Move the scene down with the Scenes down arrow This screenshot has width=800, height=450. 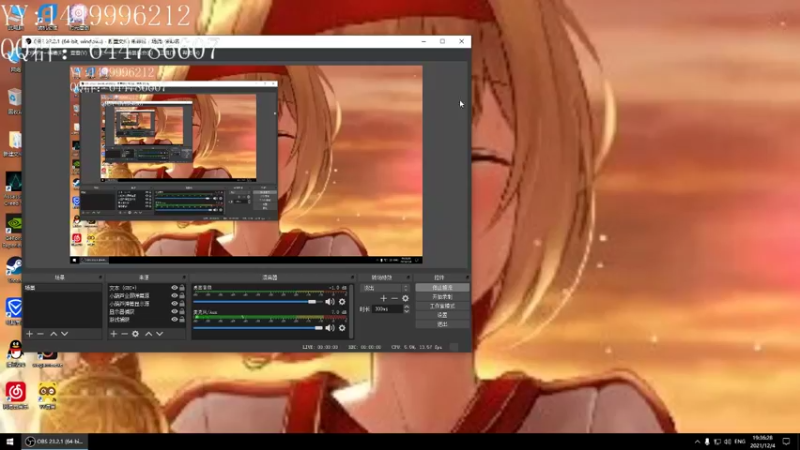click(64, 334)
